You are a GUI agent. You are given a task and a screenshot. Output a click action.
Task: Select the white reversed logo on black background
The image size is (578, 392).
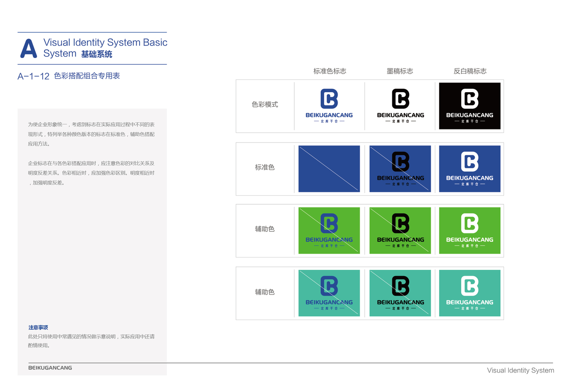tap(470, 106)
